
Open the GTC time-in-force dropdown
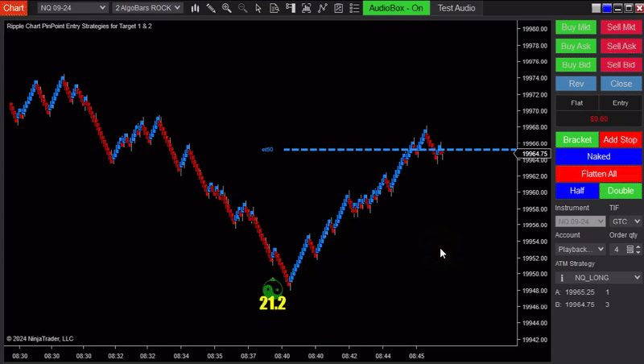pos(625,221)
